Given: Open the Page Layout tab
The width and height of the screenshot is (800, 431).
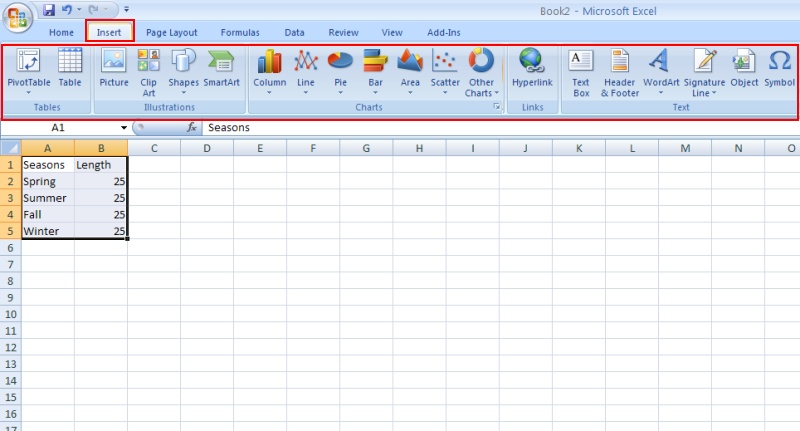Looking at the screenshot, I should [171, 32].
